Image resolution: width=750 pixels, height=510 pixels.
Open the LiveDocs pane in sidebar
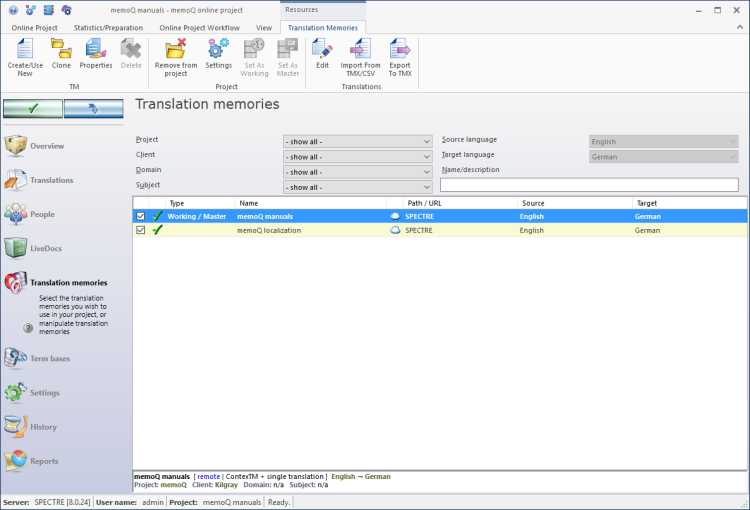[33, 248]
